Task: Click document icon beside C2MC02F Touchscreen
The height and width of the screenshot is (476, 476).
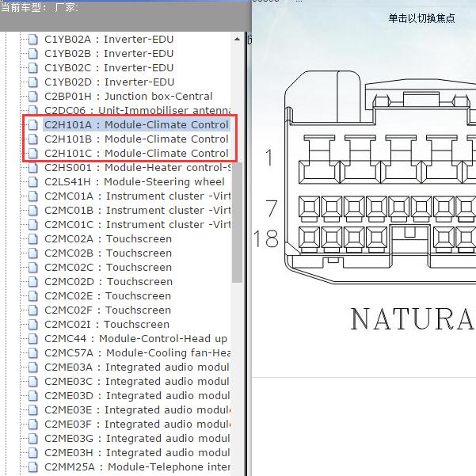Action: (x=32, y=310)
